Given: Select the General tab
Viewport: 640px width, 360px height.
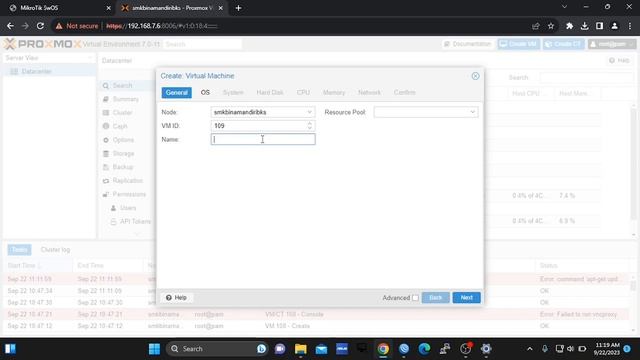Looking at the screenshot, I should coord(176,93).
